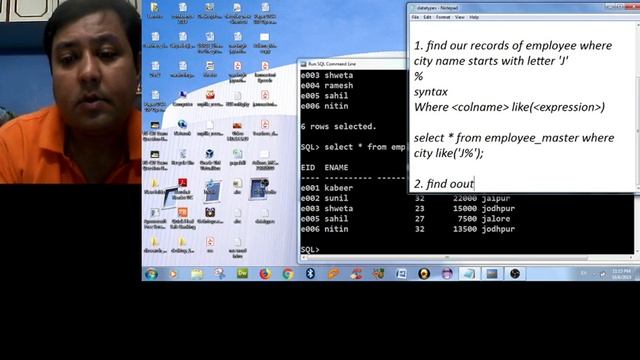Click 'select * from employee_master where' line in Notepad
The image size is (640, 360).
[x=514, y=138]
